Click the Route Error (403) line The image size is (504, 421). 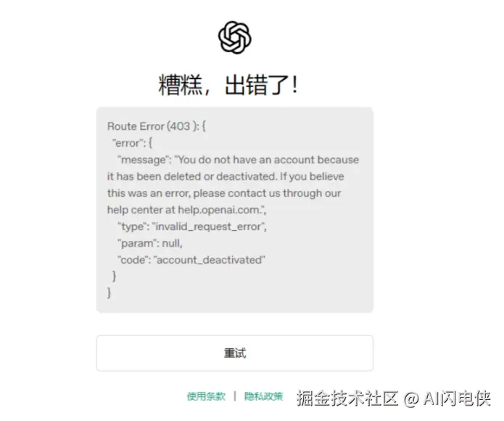pos(157,126)
